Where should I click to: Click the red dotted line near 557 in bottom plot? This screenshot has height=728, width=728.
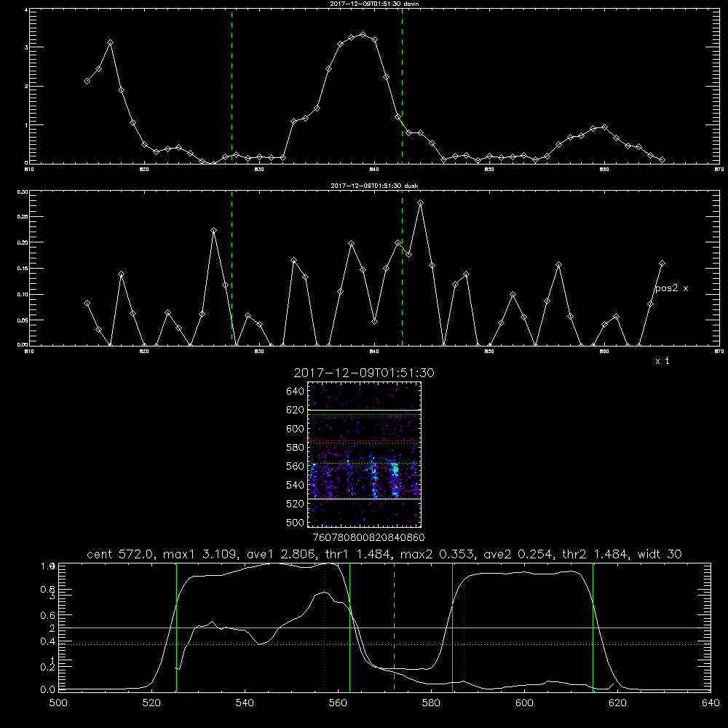(325, 627)
